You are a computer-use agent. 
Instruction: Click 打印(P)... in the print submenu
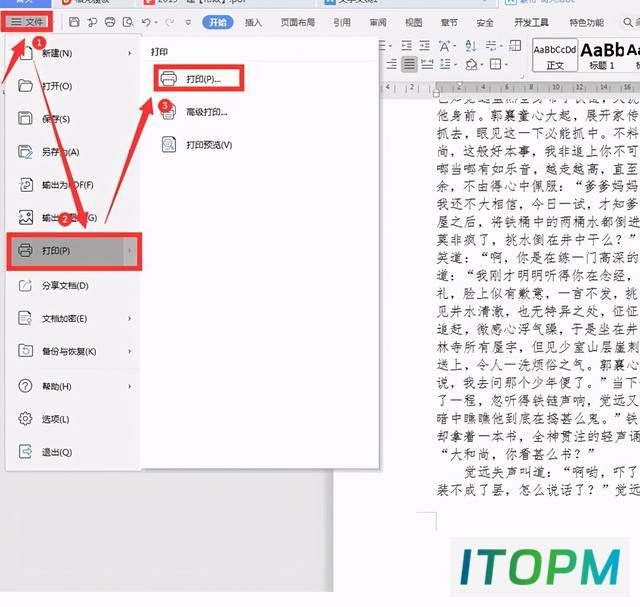click(199, 78)
